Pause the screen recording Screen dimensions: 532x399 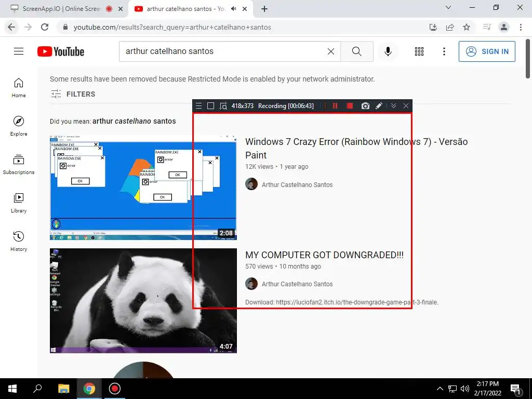pos(335,106)
